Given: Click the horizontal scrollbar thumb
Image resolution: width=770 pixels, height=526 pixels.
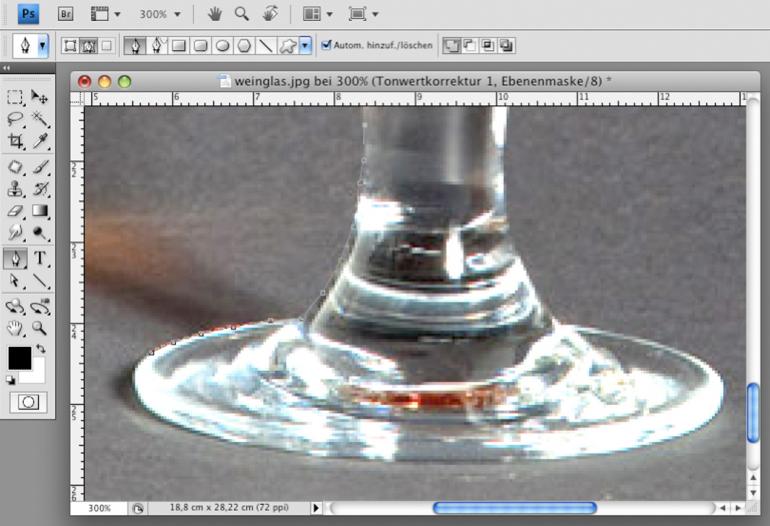Looking at the screenshot, I should click(x=515, y=508).
